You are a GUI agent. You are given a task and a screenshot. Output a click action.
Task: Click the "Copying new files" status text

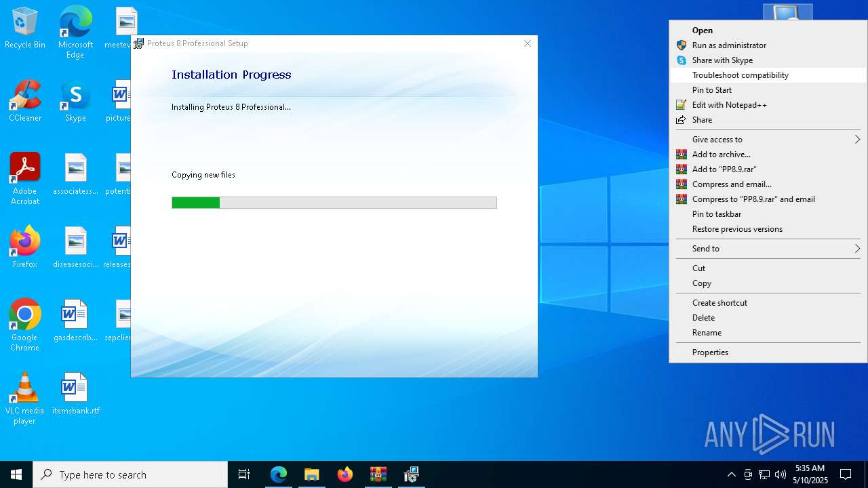coord(203,175)
